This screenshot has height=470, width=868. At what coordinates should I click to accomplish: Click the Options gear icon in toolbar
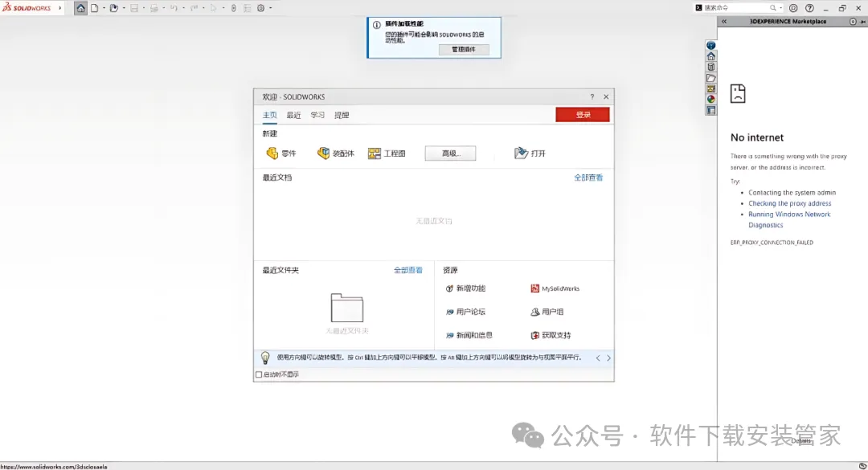(x=260, y=8)
